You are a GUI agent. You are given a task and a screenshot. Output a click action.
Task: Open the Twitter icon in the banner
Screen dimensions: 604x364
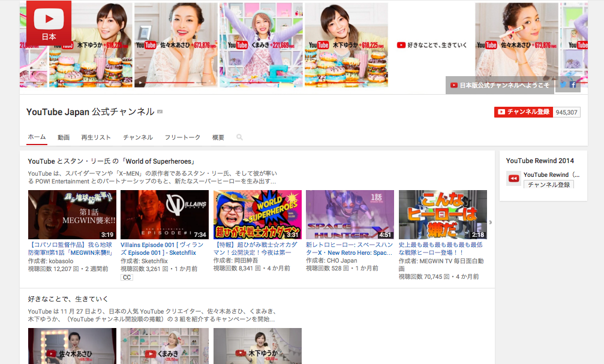pos(563,85)
